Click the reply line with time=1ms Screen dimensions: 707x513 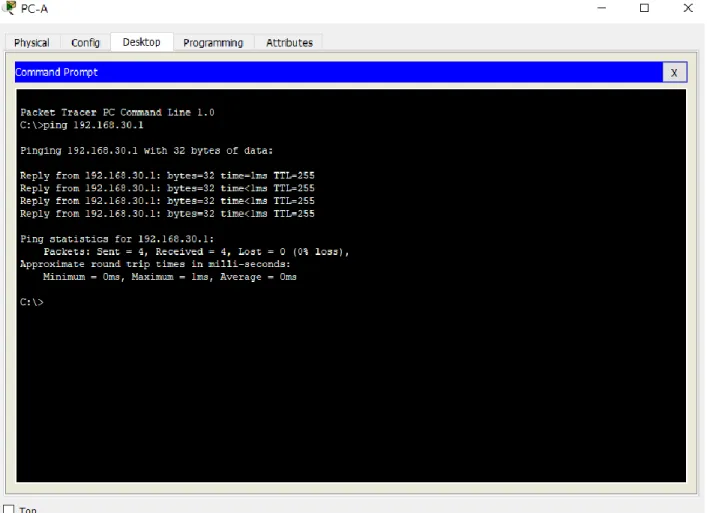[x=167, y=175]
